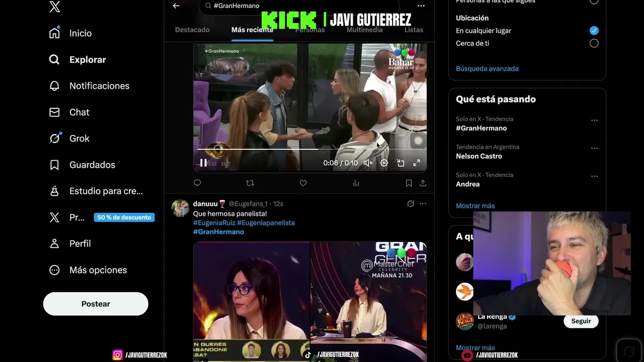This screenshot has height=362, width=644.
Task: Open search options three-dot menu
Action: (x=421, y=6)
